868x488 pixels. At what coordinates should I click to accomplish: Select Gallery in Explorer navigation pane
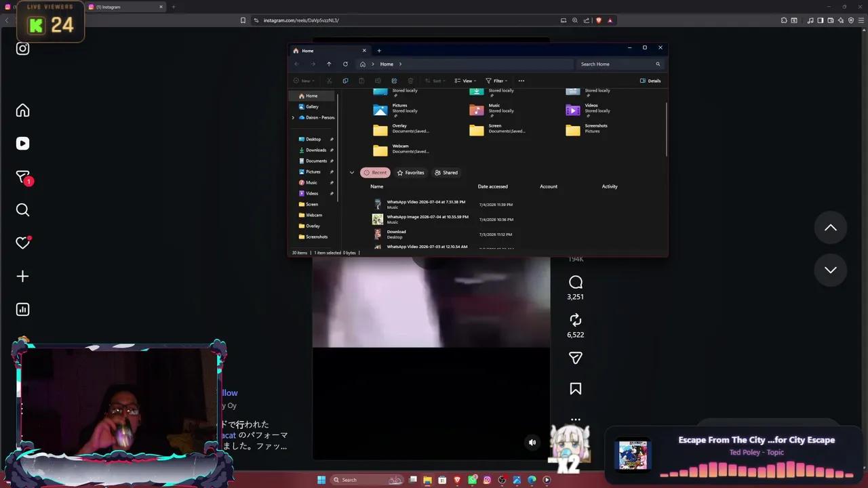(x=313, y=106)
